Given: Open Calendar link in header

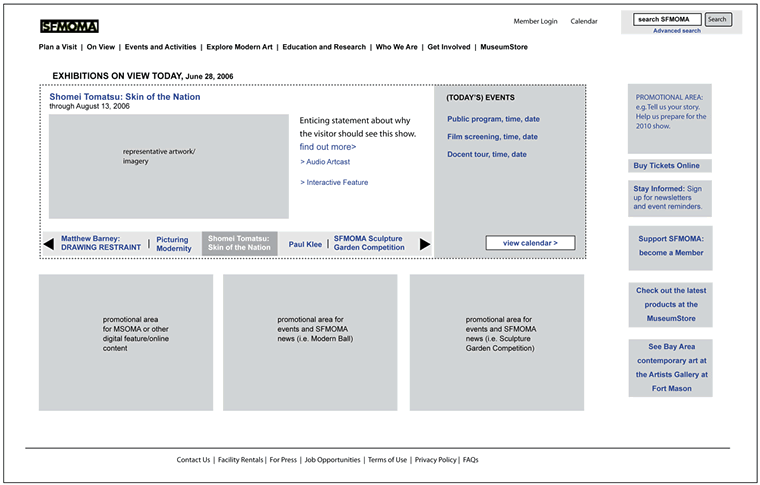Looking at the screenshot, I should 584,21.
